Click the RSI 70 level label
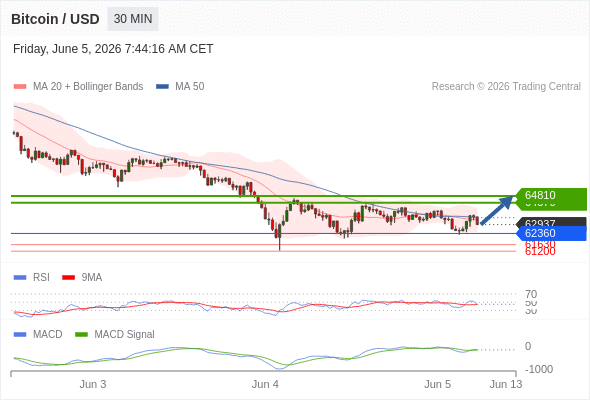590x400 pixels. coord(531,294)
